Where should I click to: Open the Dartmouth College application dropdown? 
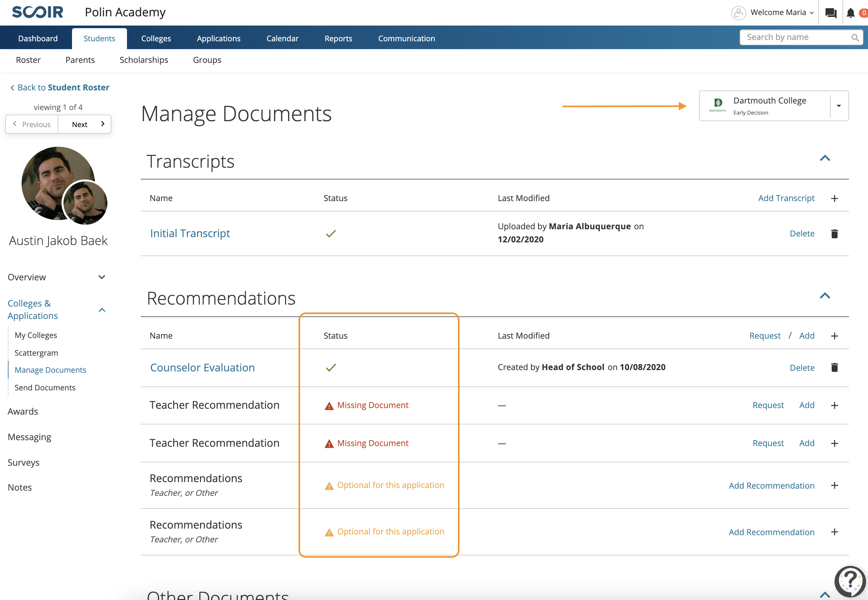pos(838,106)
